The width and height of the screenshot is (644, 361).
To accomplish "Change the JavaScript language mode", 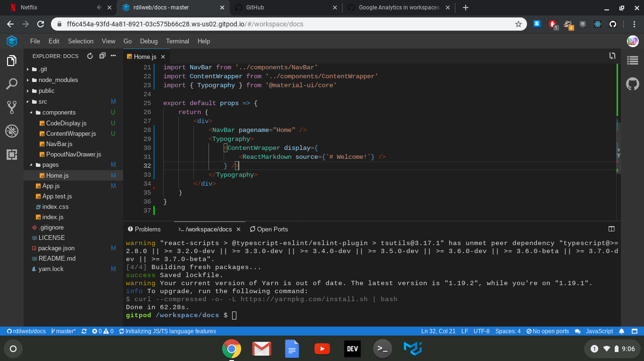I will (x=599, y=331).
